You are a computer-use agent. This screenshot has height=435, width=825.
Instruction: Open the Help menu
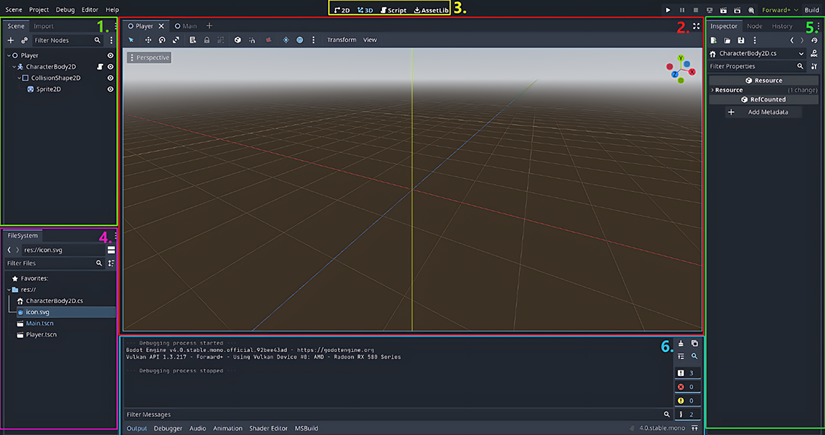(112, 10)
